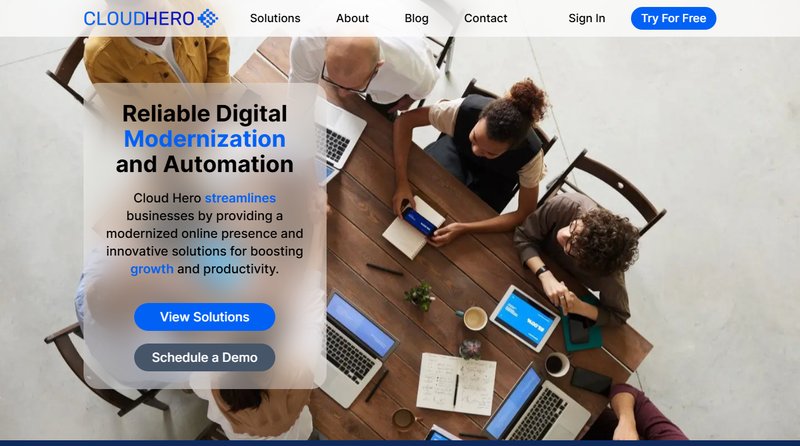Viewport: 800px width, 446px height.
Task: Click the small potted plant on table
Action: (419, 295)
